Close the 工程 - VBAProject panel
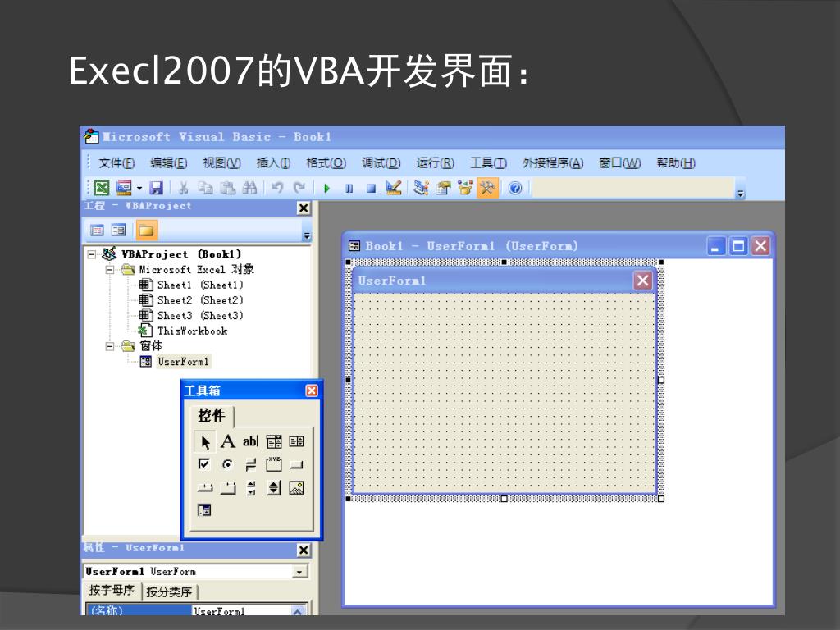Viewport: 840px width, 630px height. (304, 208)
